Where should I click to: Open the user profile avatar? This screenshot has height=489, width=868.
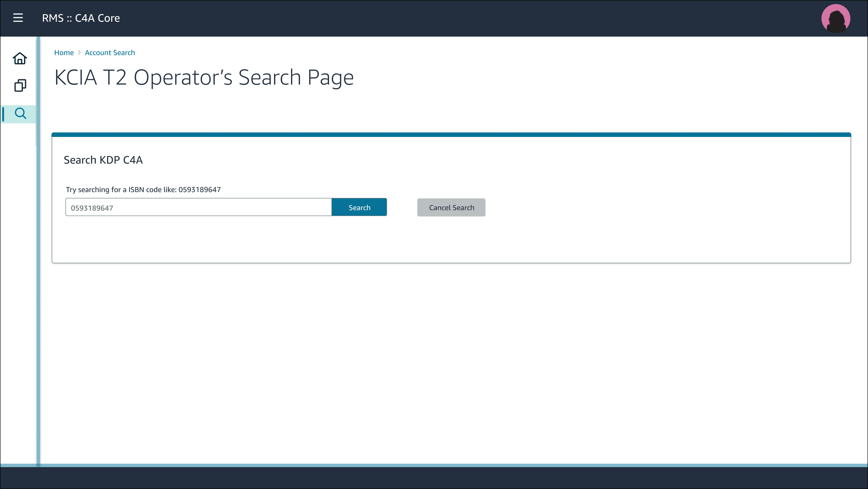(x=836, y=18)
